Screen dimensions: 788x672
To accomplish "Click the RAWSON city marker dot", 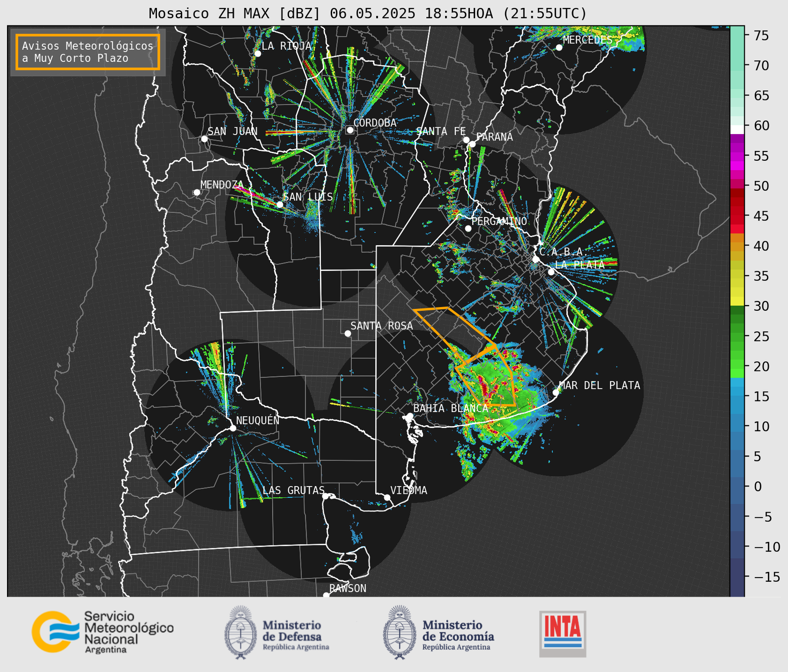I will coord(326,595).
